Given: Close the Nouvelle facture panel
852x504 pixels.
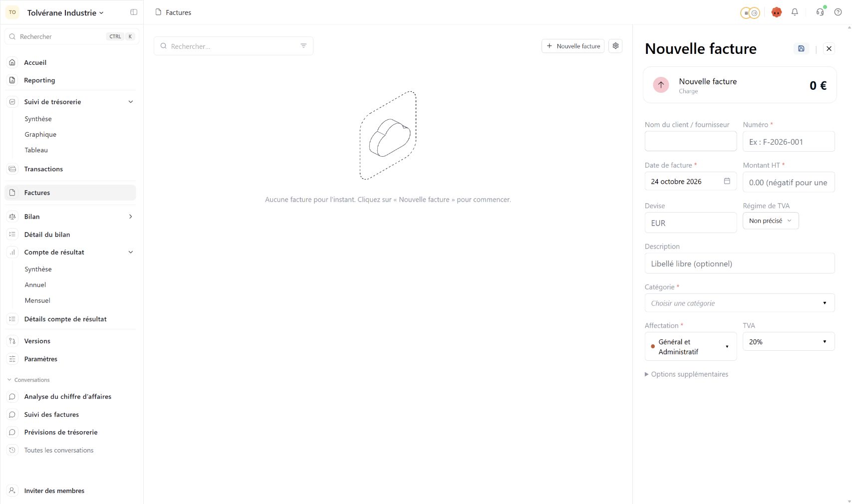Looking at the screenshot, I should pos(829,48).
